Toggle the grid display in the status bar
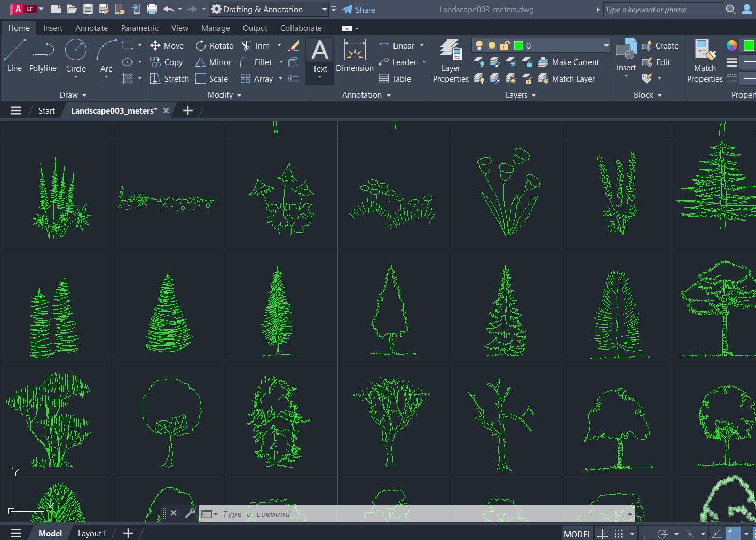 (603, 533)
